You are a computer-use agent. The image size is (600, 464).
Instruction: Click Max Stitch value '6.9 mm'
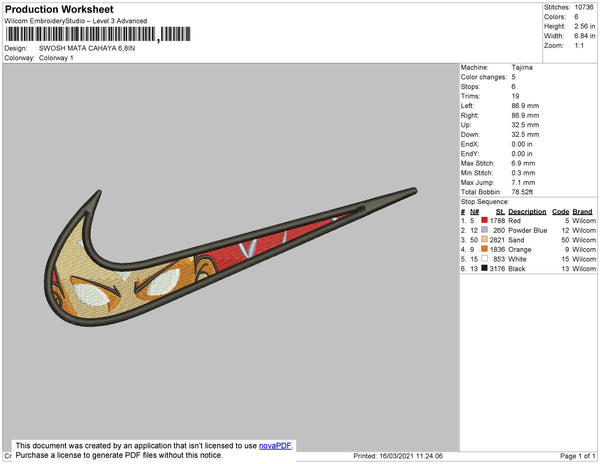pos(523,163)
